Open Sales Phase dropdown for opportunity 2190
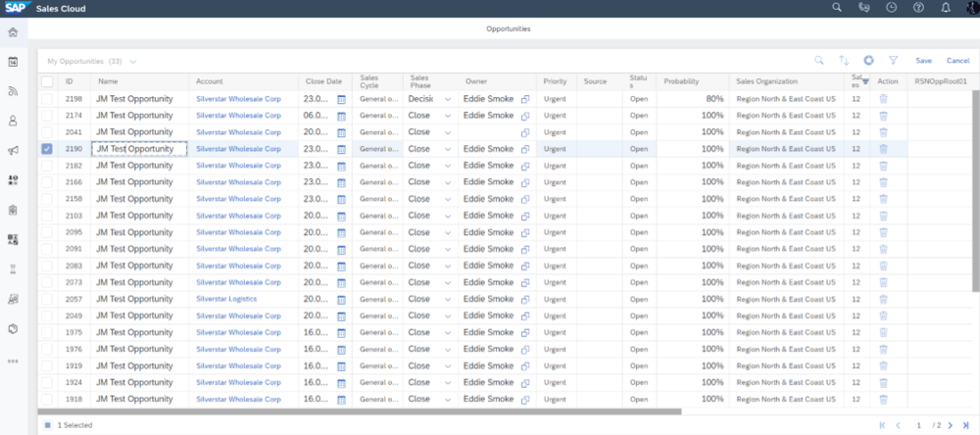This screenshot has height=435, width=980. point(448,149)
